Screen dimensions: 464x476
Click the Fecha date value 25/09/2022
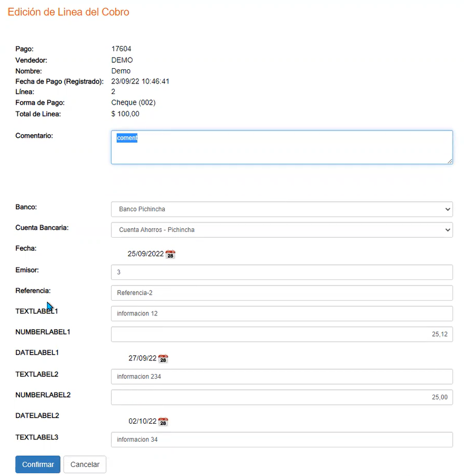click(145, 254)
